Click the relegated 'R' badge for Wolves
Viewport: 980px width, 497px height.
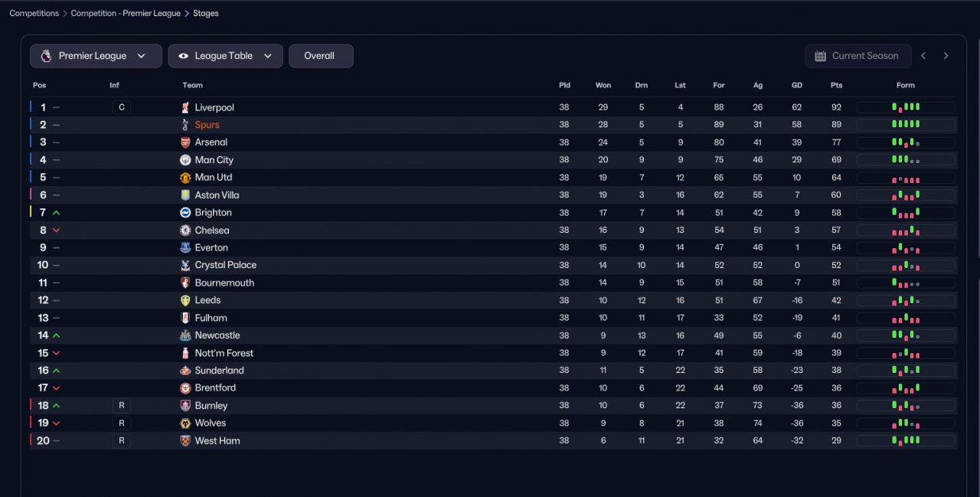point(121,423)
